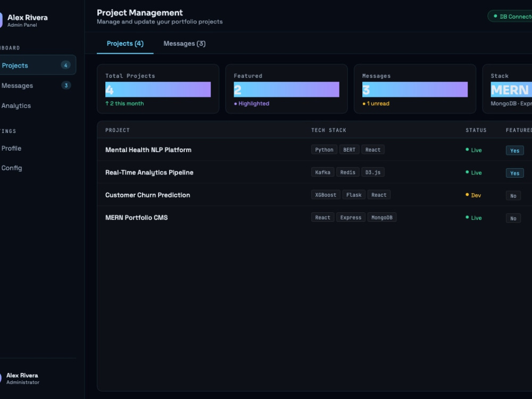
Task: Click Alex Rivera Admin Panel header
Action: tap(24, 20)
